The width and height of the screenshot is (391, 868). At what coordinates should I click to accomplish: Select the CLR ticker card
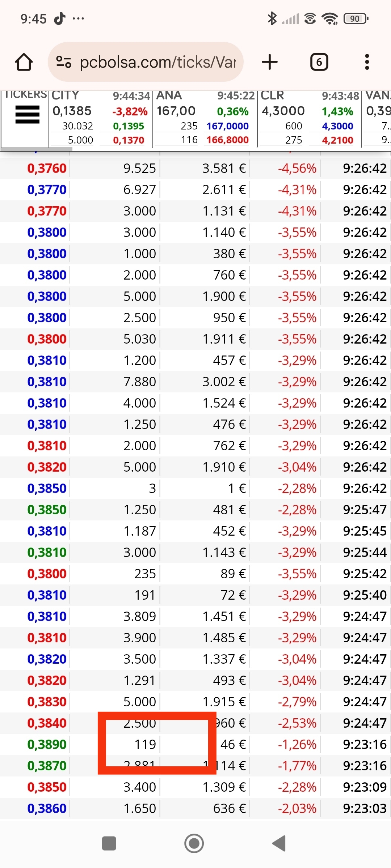310,118
